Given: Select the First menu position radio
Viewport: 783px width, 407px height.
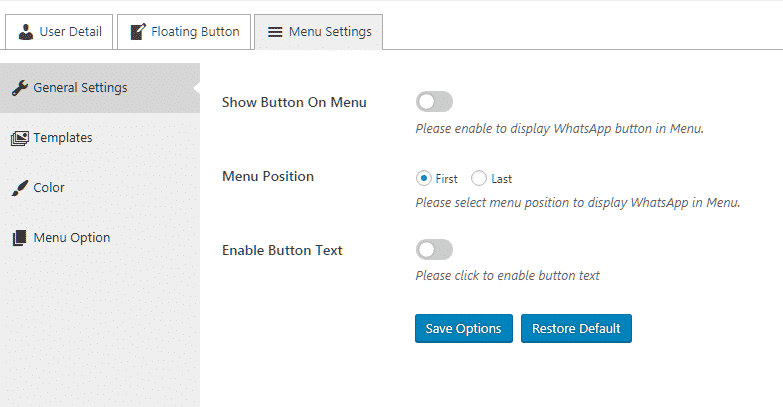Looking at the screenshot, I should [x=423, y=178].
